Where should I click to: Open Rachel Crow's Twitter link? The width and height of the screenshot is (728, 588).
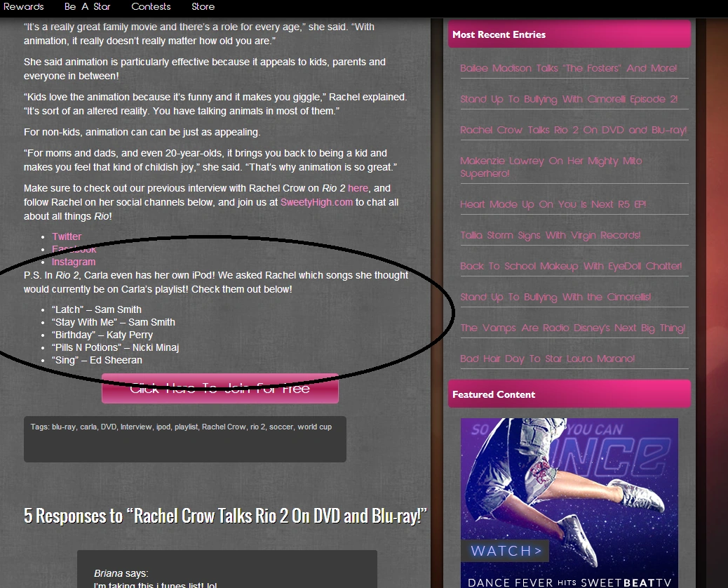(66, 236)
